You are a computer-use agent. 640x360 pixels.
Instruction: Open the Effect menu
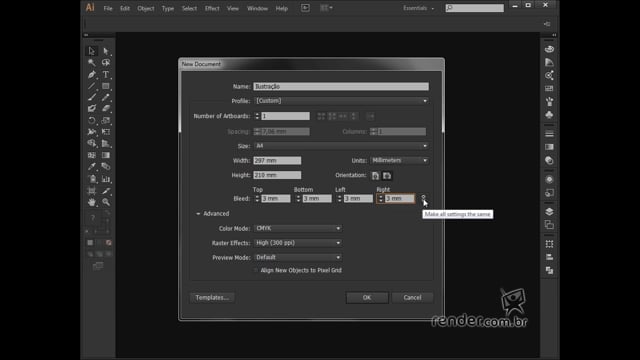[212, 8]
